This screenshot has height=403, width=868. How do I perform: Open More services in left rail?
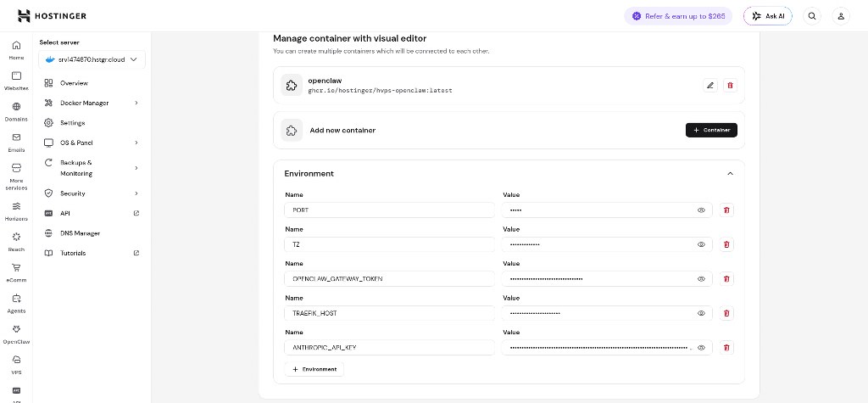pyautogui.click(x=17, y=176)
